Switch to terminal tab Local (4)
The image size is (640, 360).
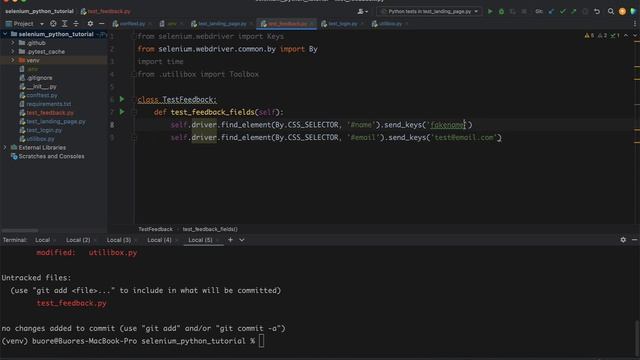159,240
